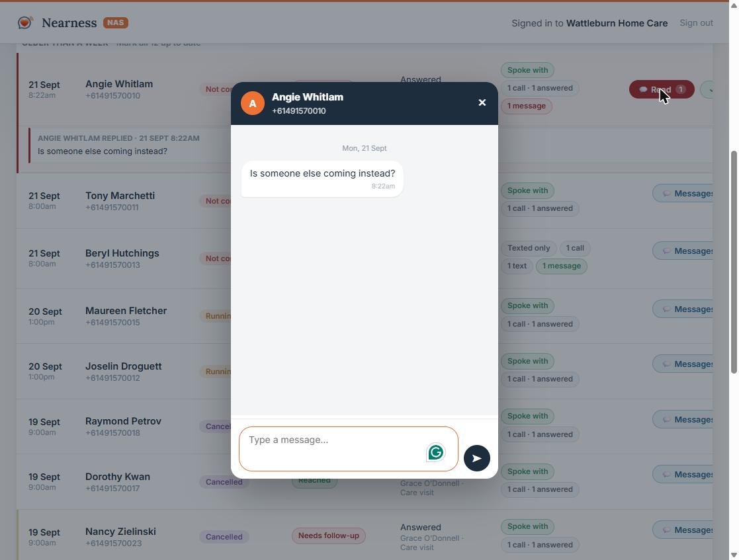This screenshot has height=560, width=739.
Task: Close the Angie Whitlam chat dialog
Action: coord(482,102)
